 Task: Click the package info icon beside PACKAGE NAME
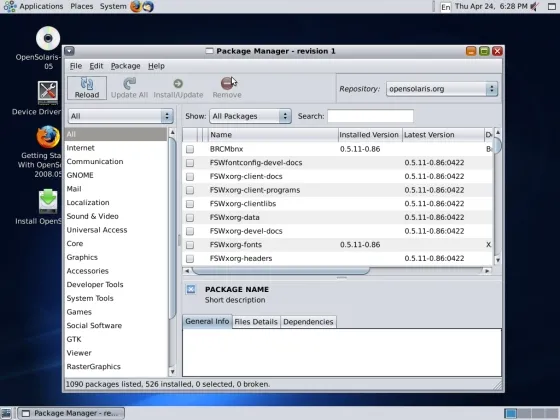click(191, 289)
